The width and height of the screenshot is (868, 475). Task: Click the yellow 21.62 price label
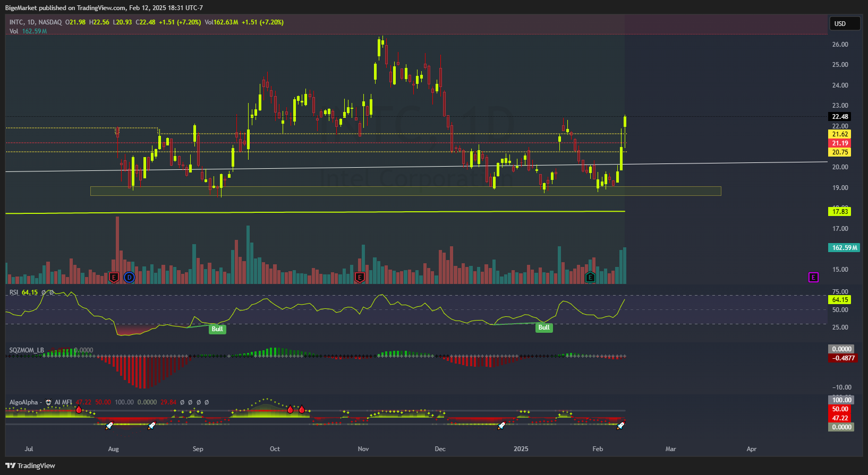pos(840,134)
